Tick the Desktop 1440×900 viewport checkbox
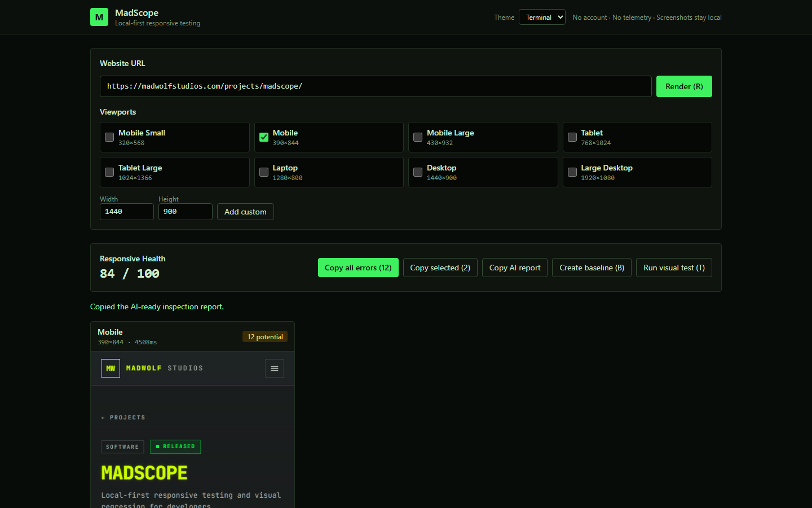 tap(418, 172)
